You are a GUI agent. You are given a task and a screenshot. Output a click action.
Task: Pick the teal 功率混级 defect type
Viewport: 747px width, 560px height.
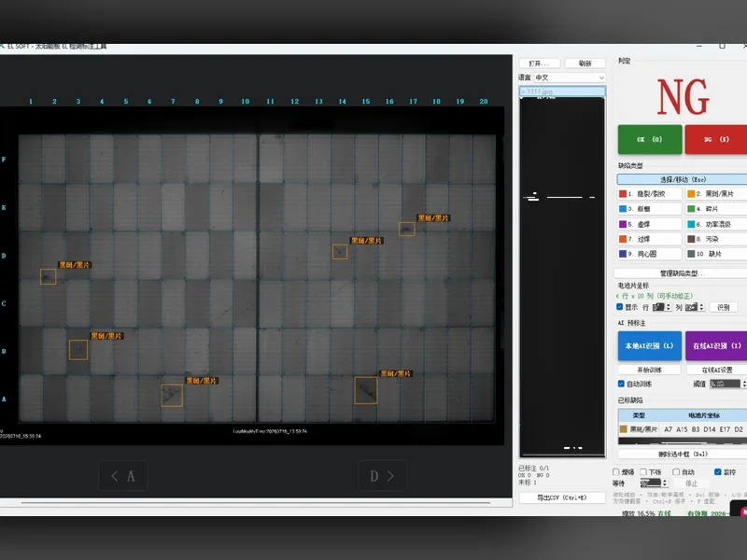tap(716, 224)
